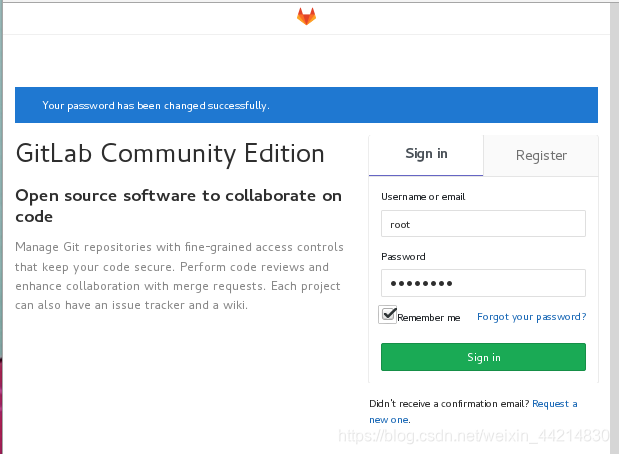This screenshot has height=454, width=619.
Task: Open the Forgot your password link
Action: pos(531,317)
